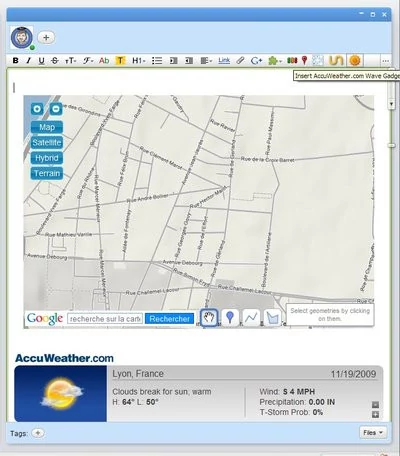Insert AccuWeather sun gadget
The width and height of the screenshot is (400, 456).
355,61
